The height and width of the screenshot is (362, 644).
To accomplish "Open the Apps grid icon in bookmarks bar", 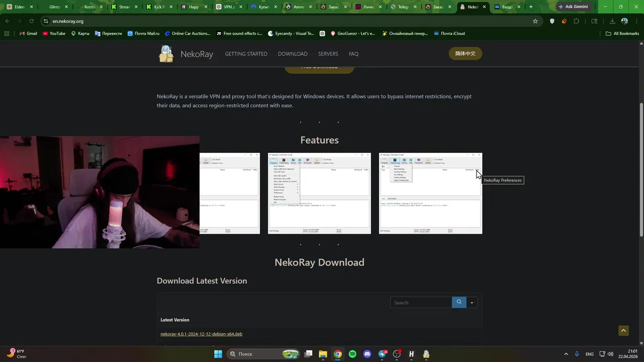I will click(x=7, y=33).
